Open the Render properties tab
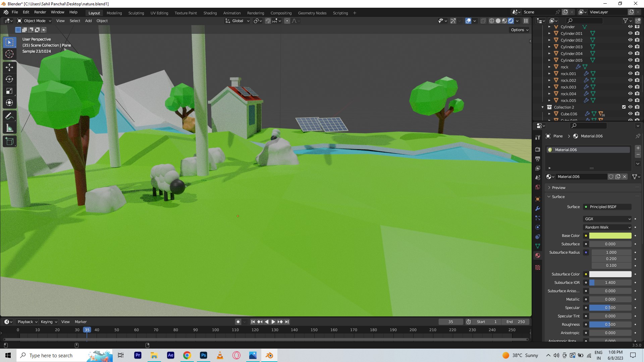 point(538,149)
